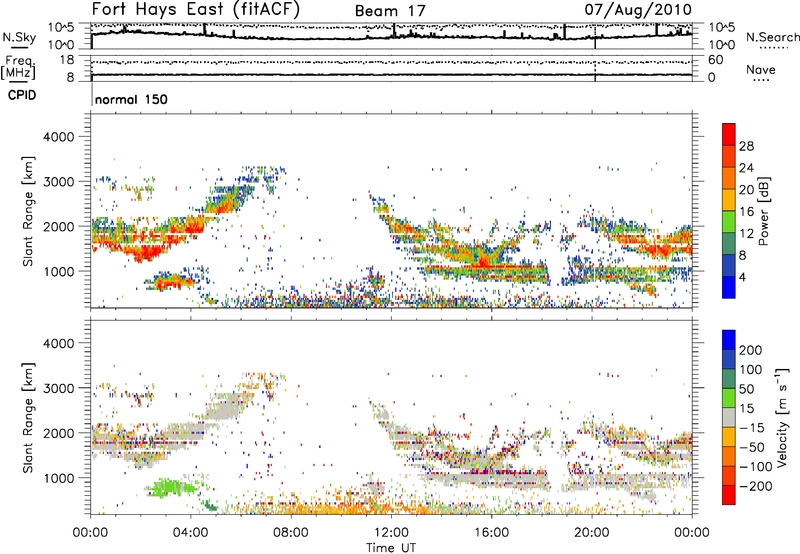This screenshot has width=800, height=554.
Task: Click the 'Slant Range [km]' label of power panel
Action: [x=28, y=211]
